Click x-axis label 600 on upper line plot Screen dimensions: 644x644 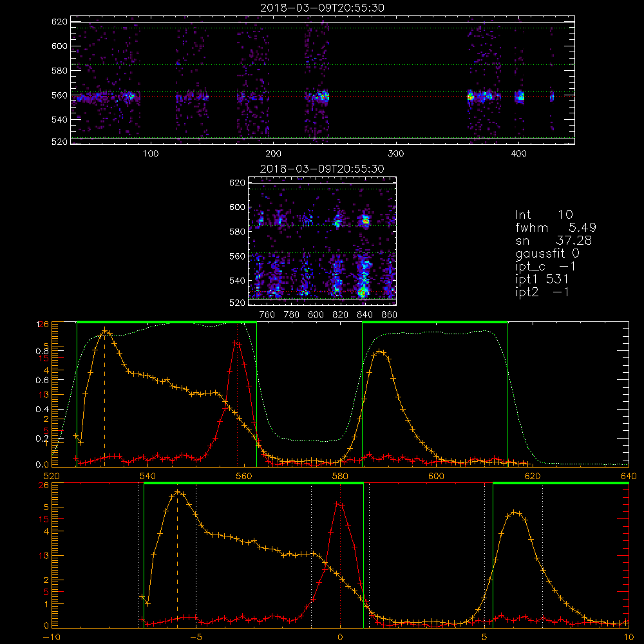[x=436, y=476]
